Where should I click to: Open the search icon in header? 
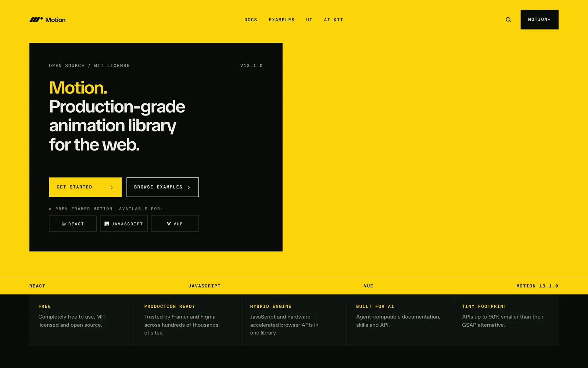click(x=508, y=20)
